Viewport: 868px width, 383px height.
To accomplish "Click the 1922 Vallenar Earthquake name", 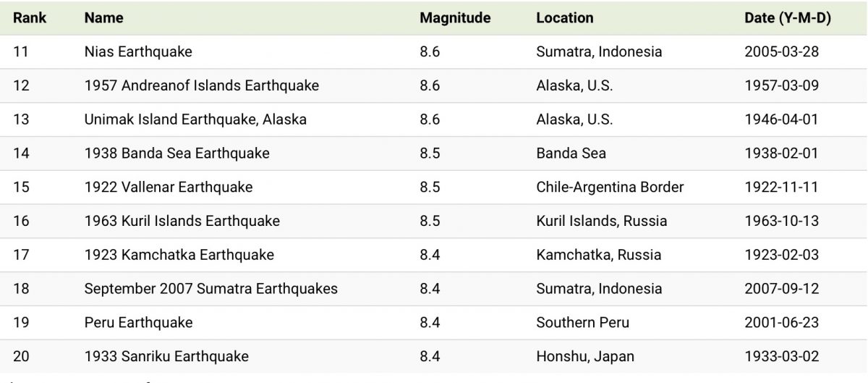I will point(169,187).
